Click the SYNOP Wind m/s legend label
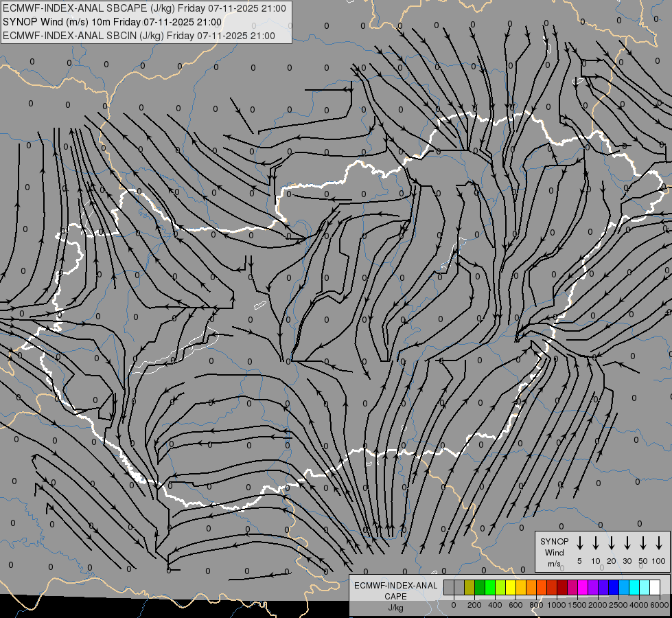The width and height of the screenshot is (672, 618). [554, 552]
